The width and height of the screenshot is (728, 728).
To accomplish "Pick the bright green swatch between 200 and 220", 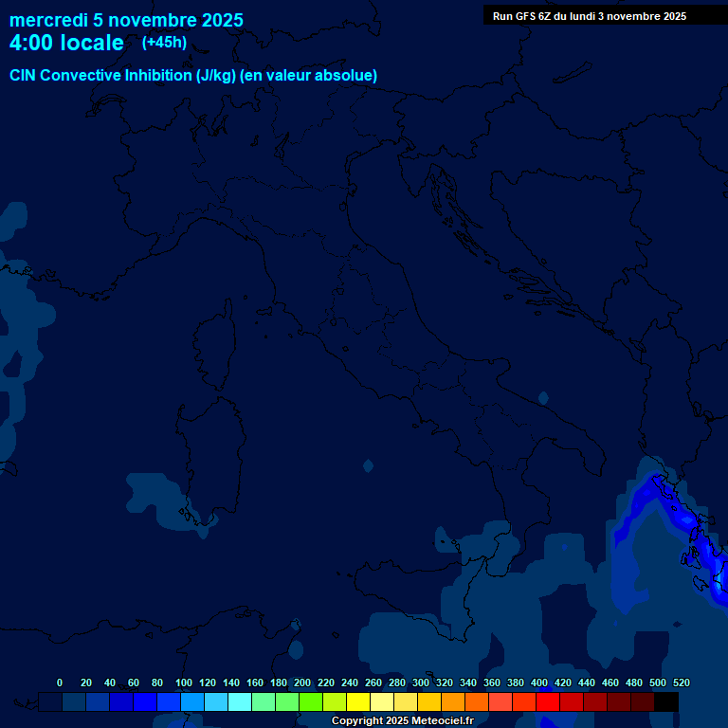I will (x=311, y=702).
